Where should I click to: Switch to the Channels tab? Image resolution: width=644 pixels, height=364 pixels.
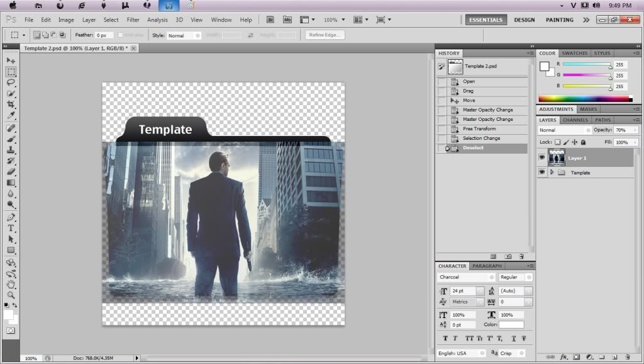tap(575, 120)
